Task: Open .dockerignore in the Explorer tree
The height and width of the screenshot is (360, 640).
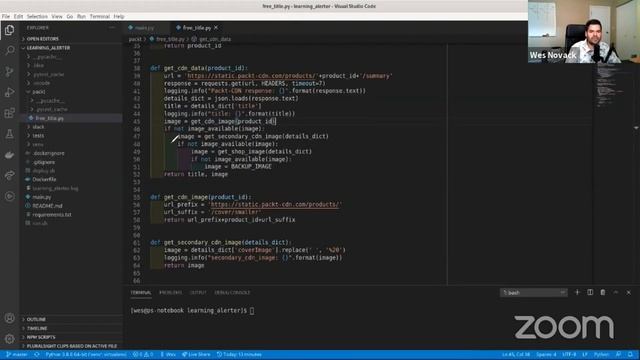Action: pyautogui.click(x=49, y=153)
